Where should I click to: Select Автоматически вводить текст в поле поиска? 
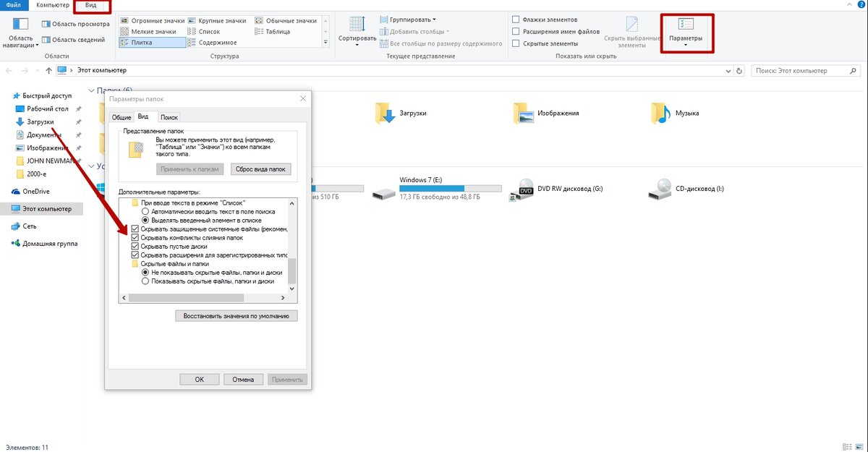(x=145, y=211)
